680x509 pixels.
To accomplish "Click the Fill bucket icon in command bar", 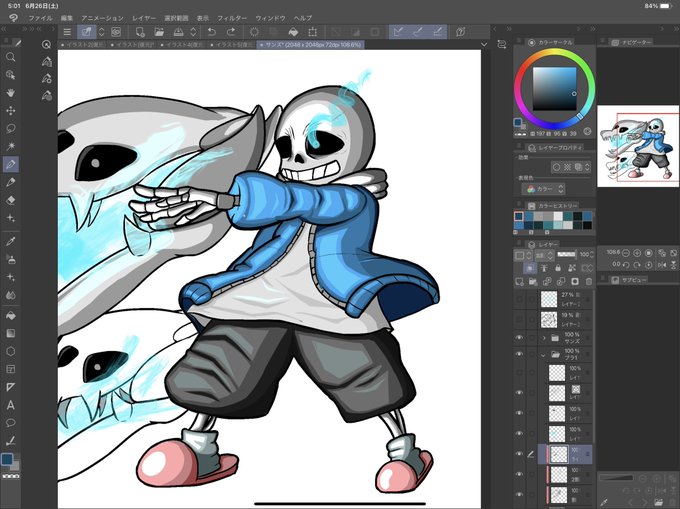I will click(293, 32).
